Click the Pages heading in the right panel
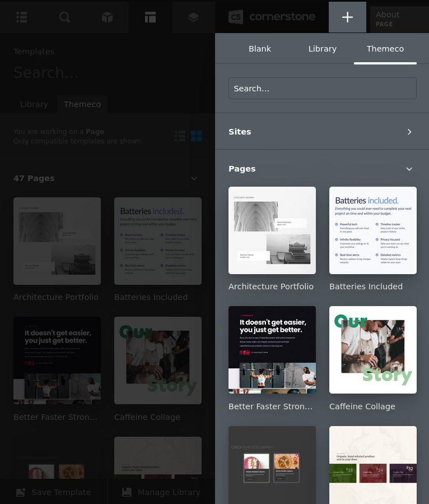 tap(242, 169)
